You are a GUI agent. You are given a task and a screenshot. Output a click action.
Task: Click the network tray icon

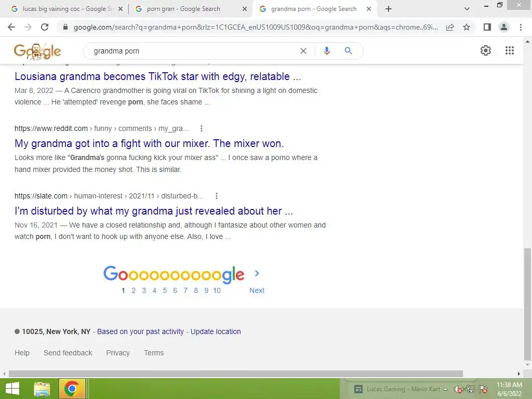(x=471, y=389)
